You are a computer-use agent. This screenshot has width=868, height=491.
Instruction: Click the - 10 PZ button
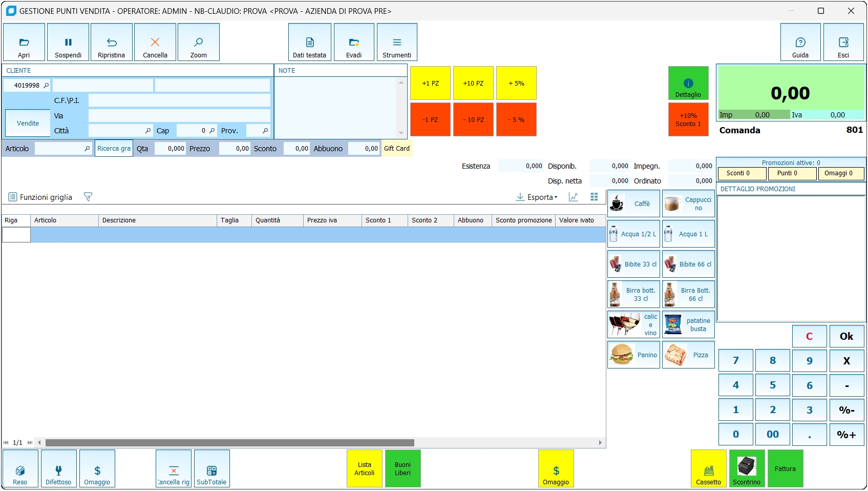(473, 119)
